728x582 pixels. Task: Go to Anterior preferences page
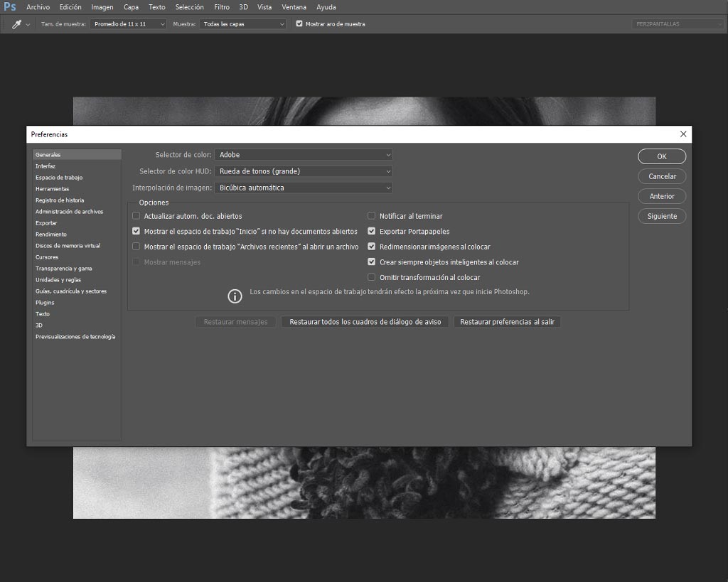[x=662, y=196]
